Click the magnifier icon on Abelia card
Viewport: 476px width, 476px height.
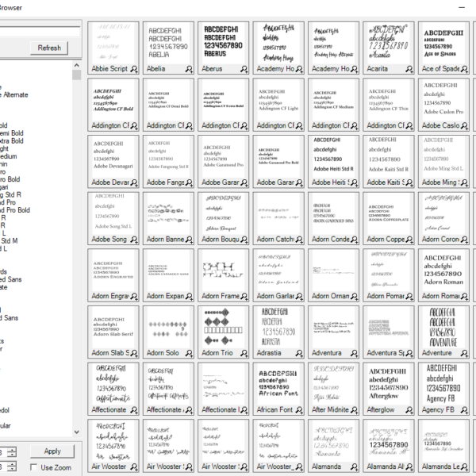coord(189,69)
